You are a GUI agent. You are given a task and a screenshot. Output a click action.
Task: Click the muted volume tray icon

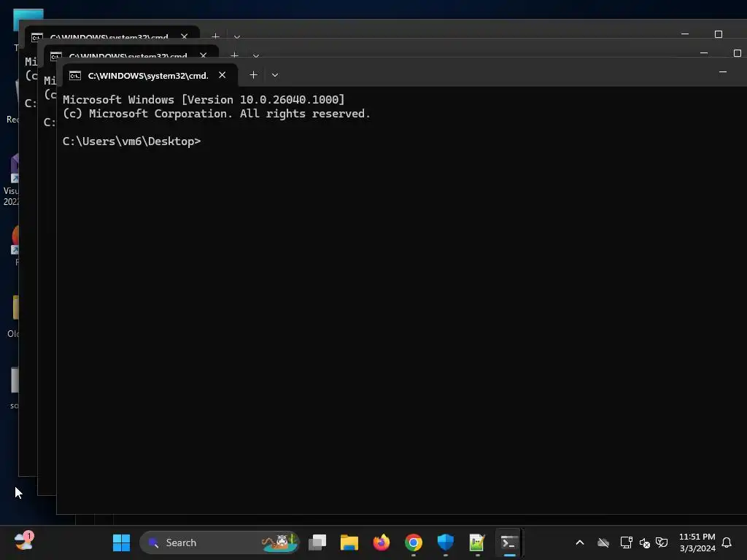click(x=644, y=542)
